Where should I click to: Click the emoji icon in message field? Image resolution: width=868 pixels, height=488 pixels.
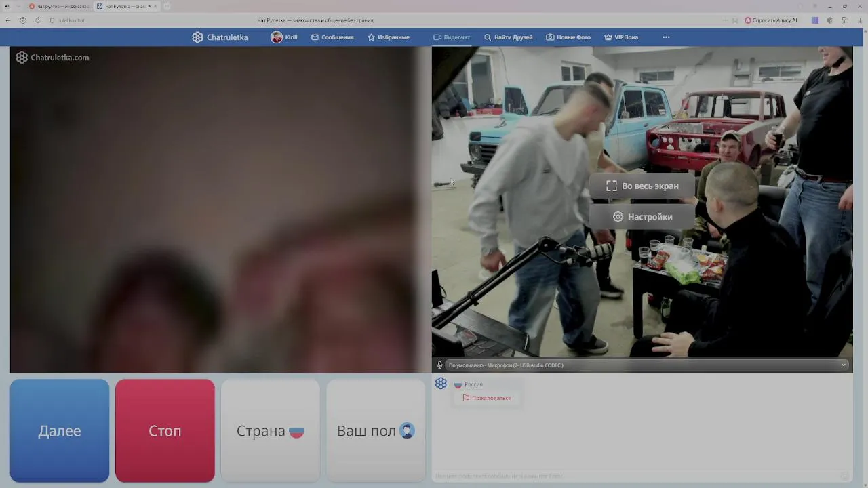(x=844, y=476)
